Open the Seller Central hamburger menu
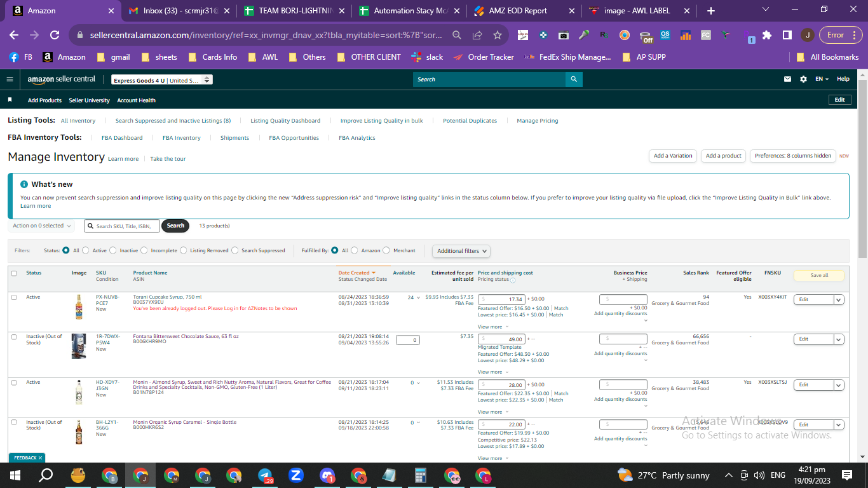The image size is (868, 488). tap(10, 79)
